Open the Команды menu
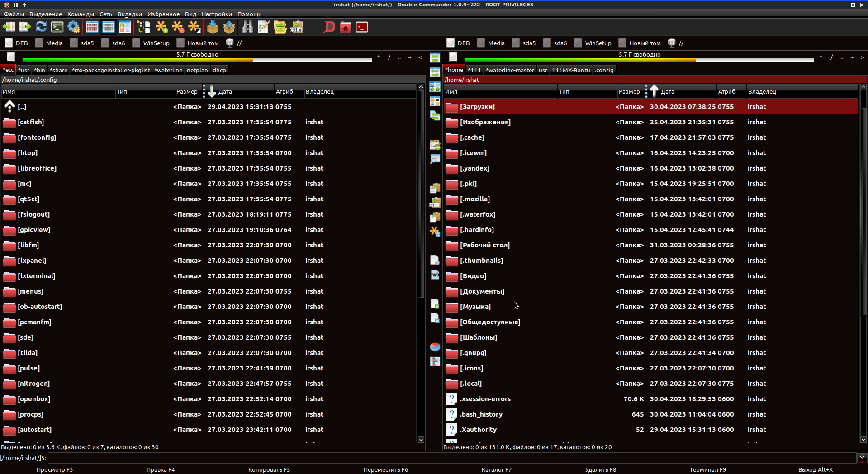Screen dimensions: 868x474 81,14
